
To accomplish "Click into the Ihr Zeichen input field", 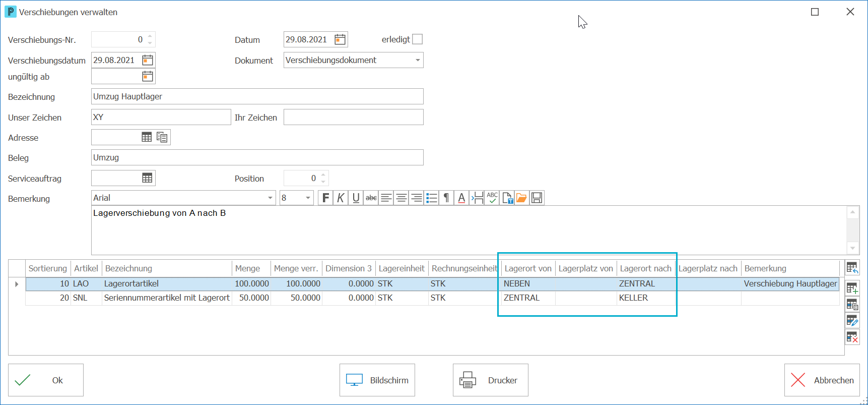I will tap(354, 117).
